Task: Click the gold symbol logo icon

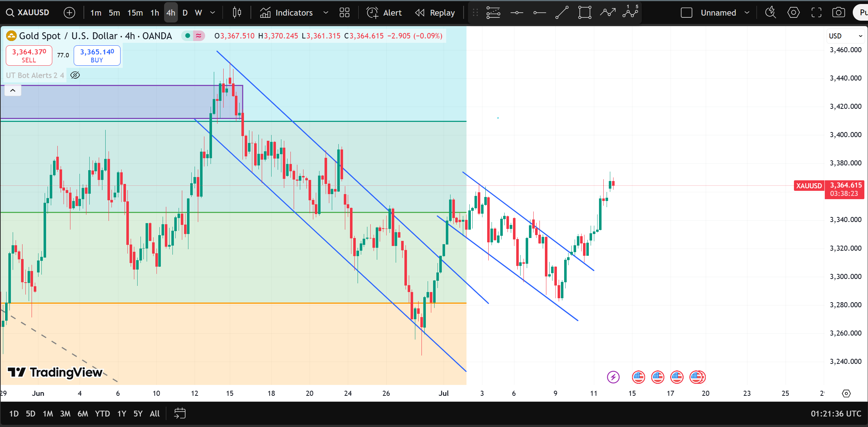Action: (x=11, y=36)
